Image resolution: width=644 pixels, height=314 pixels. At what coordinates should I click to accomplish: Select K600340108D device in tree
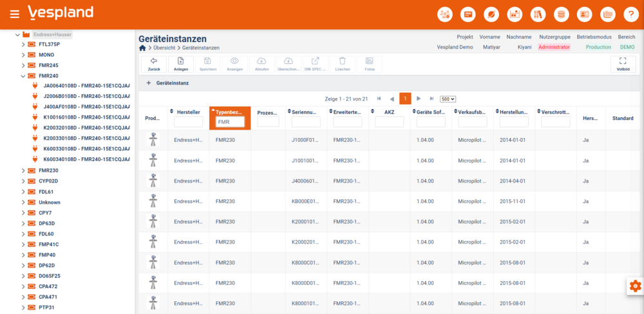tap(86, 159)
